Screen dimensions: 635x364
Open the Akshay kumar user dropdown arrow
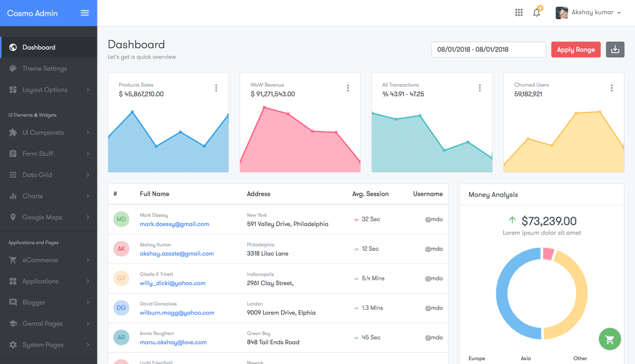click(619, 13)
